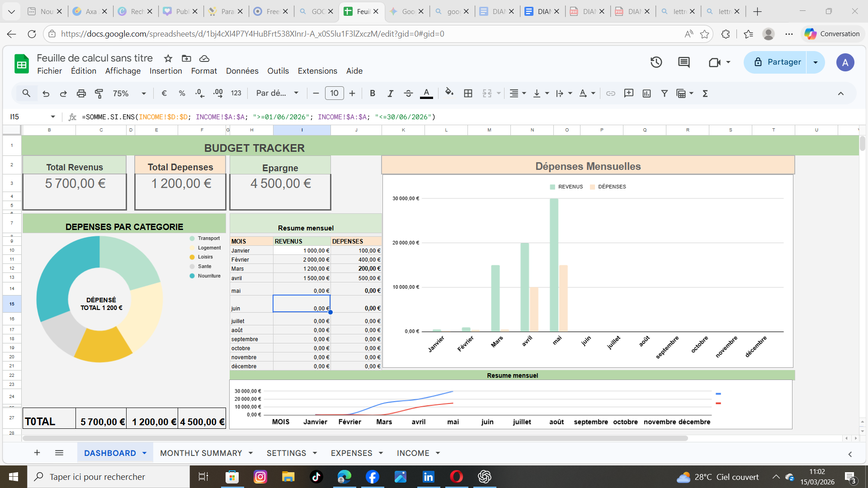Open version history clock icon
The height and width of the screenshot is (488, 868).
pos(656,62)
